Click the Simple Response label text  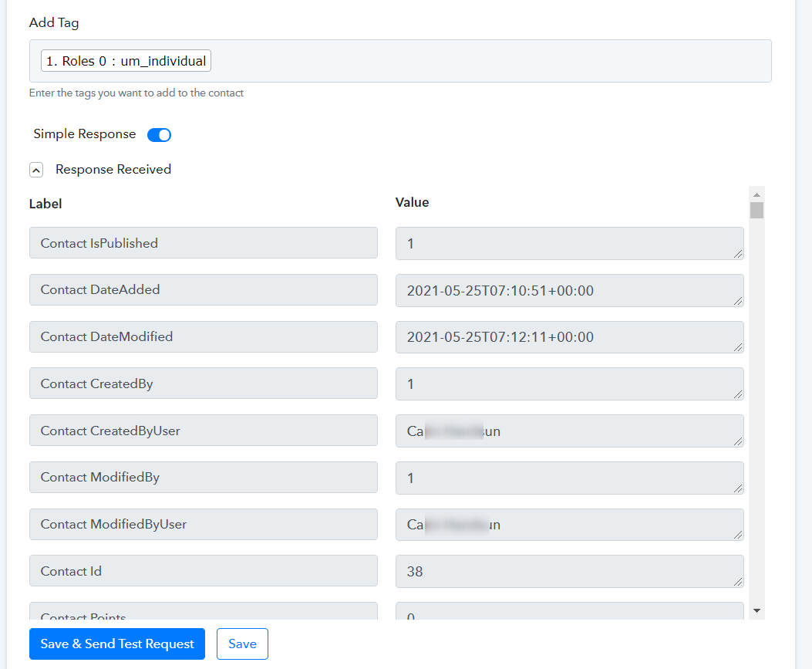pyautogui.click(x=85, y=133)
